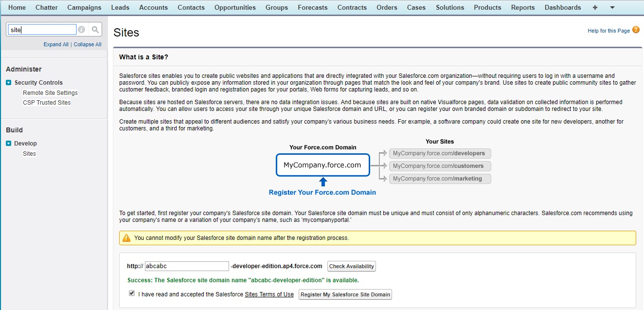Open the tab overflow dropdown arrow
644x310 pixels.
point(612,7)
